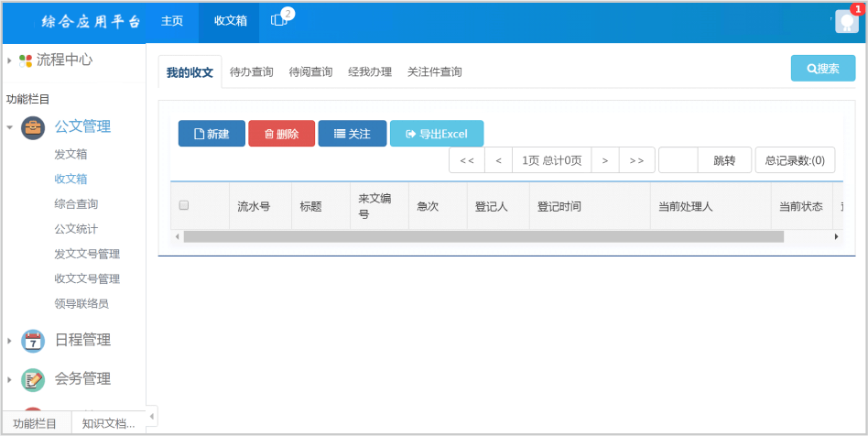The width and height of the screenshot is (868, 436).
Task: Open the windows icon with badge 2
Action: point(279,20)
